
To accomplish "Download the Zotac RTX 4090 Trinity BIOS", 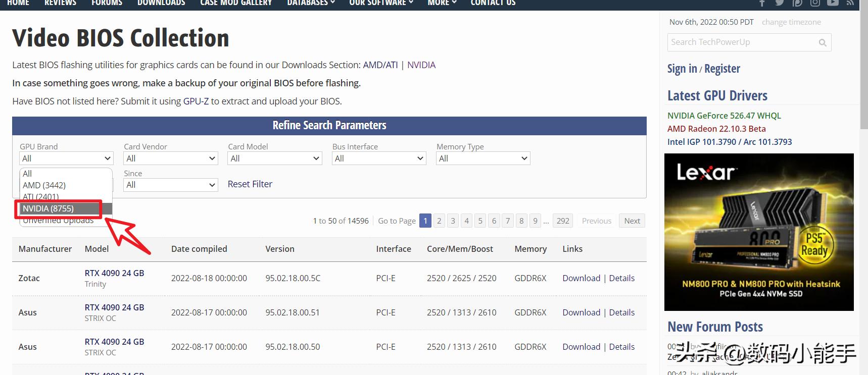I will click(581, 278).
